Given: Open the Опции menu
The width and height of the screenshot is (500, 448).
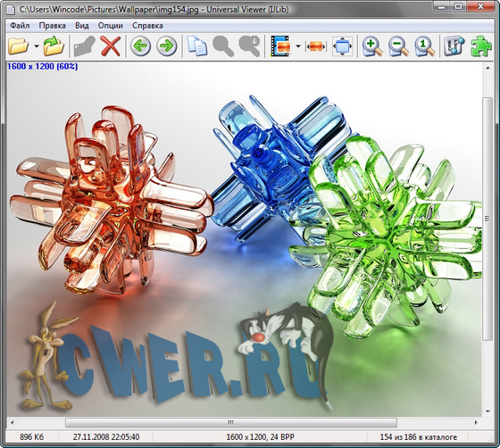Looking at the screenshot, I should (x=111, y=26).
